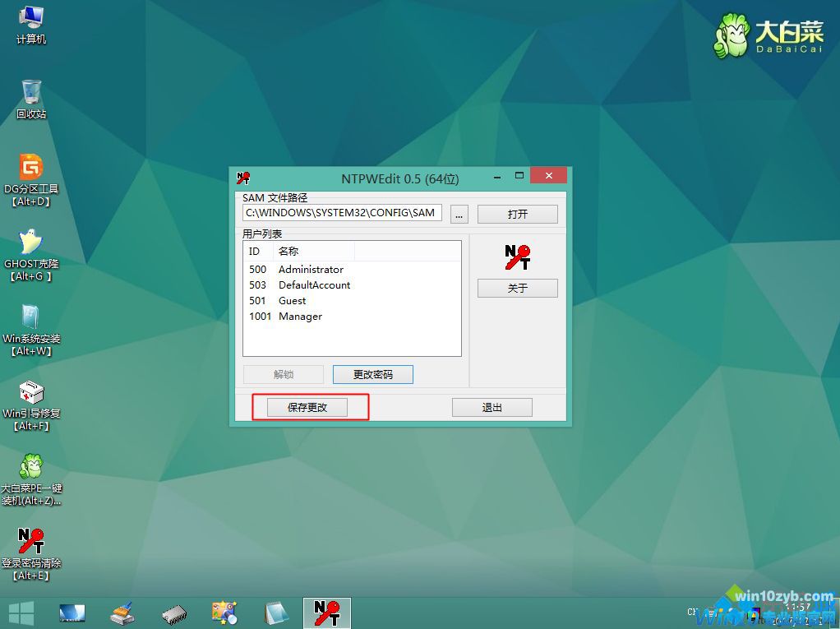Click the 保存更改 button

tap(307, 408)
